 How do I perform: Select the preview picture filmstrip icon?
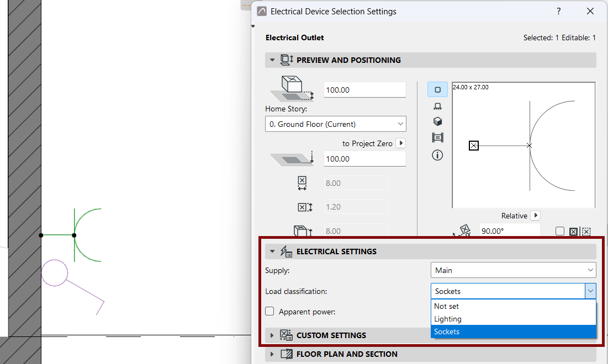coord(437,137)
